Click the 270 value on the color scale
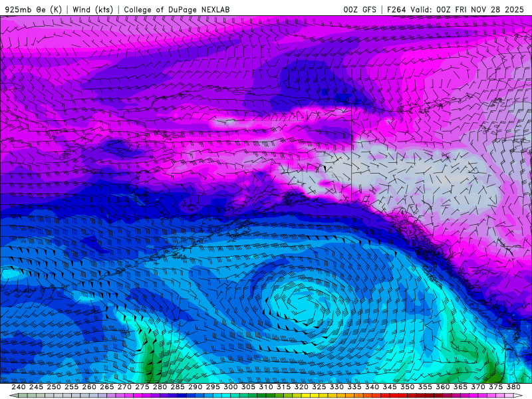Image resolution: width=532 pixels, height=399 pixels. click(124, 387)
